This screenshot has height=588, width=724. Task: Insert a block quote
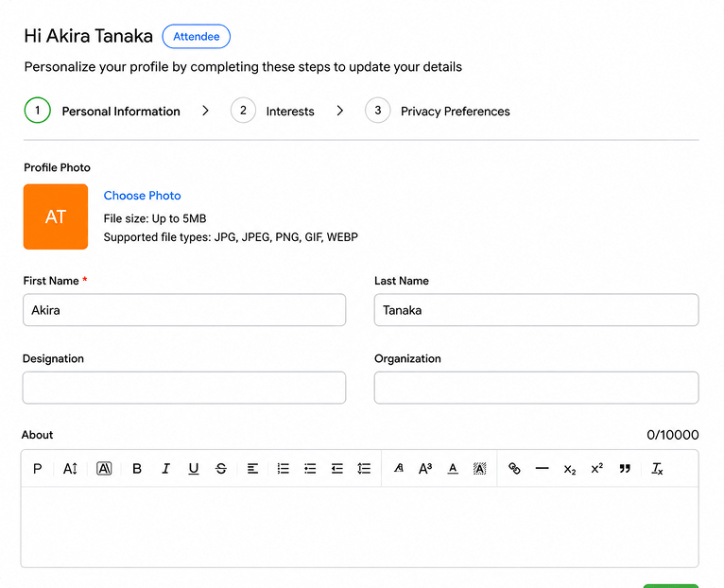point(625,469)
